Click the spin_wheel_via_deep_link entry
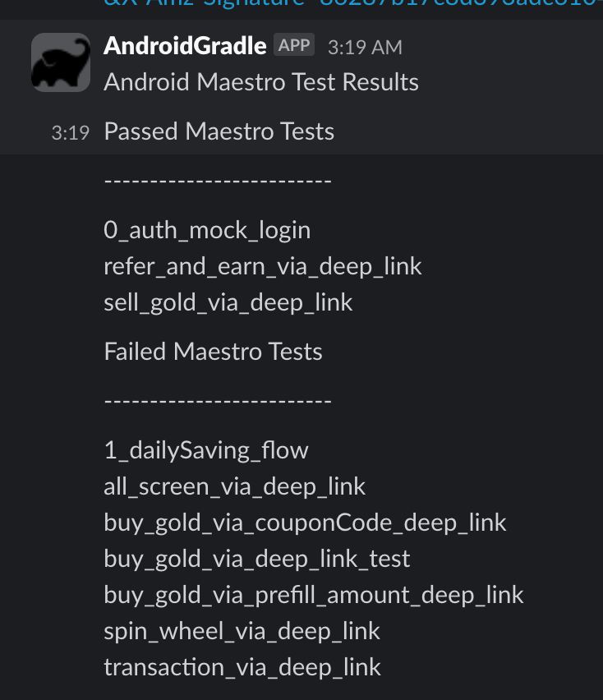 (x=242, y=631)
